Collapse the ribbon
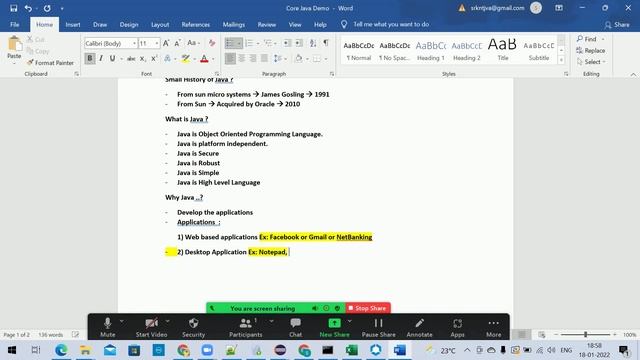Screen dimensions: 640x360 [x=633, y=74]
